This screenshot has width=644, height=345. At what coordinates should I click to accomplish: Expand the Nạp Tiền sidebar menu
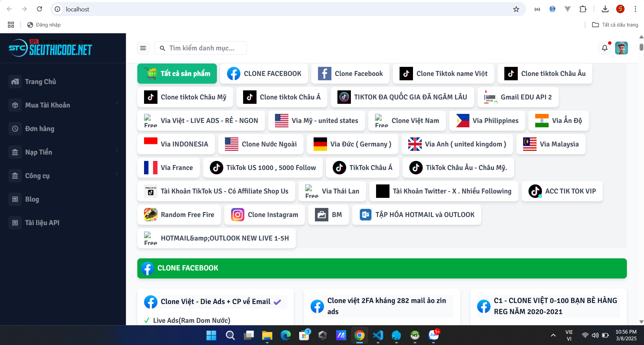pos(63,152)
